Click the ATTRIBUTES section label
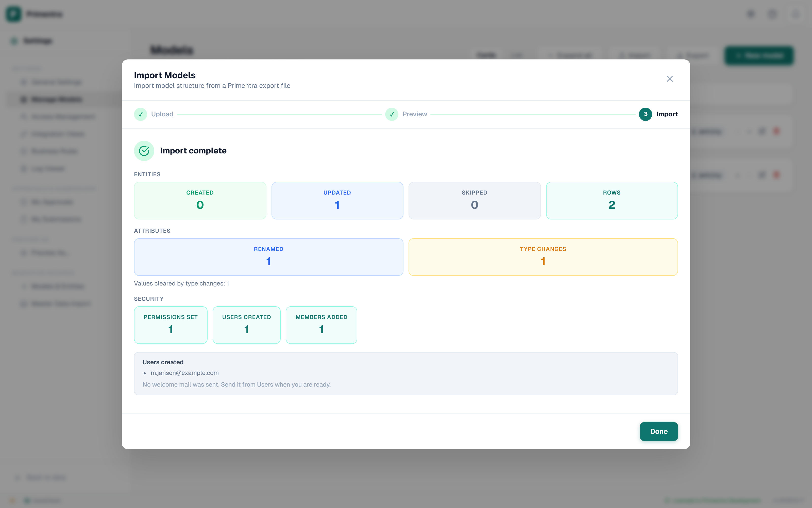The image size is (812, 508). [x=152, y=231]
